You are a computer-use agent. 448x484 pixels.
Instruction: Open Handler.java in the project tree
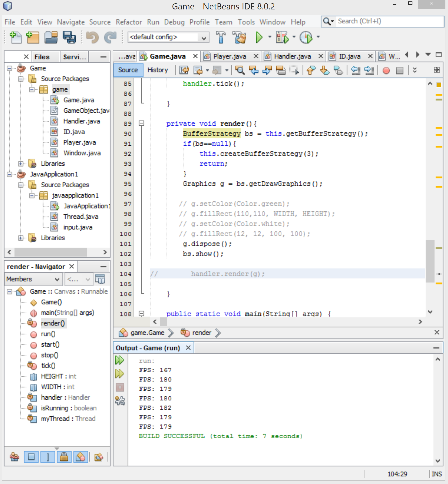point(82,121)
